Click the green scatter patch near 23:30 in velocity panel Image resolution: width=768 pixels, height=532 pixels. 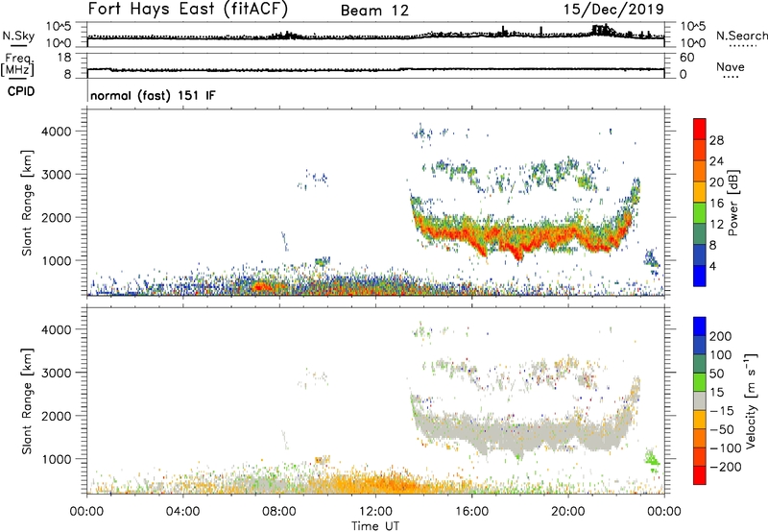click(x=652, y=460)
